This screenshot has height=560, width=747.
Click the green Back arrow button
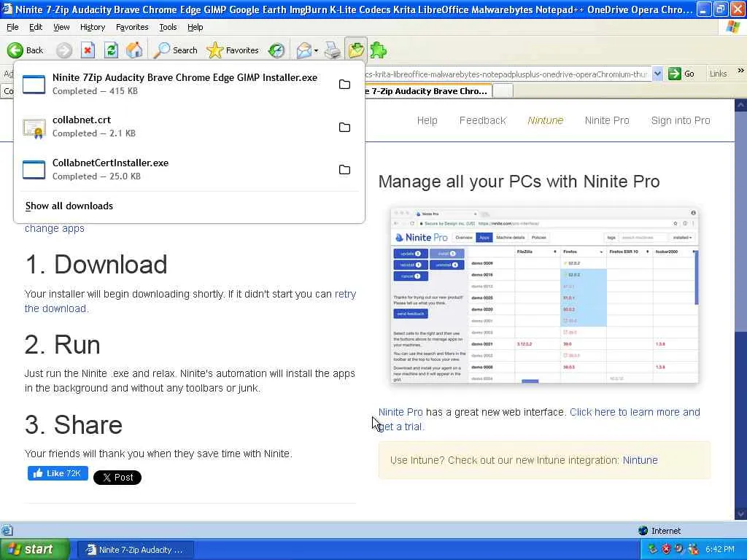coord(25,50)
